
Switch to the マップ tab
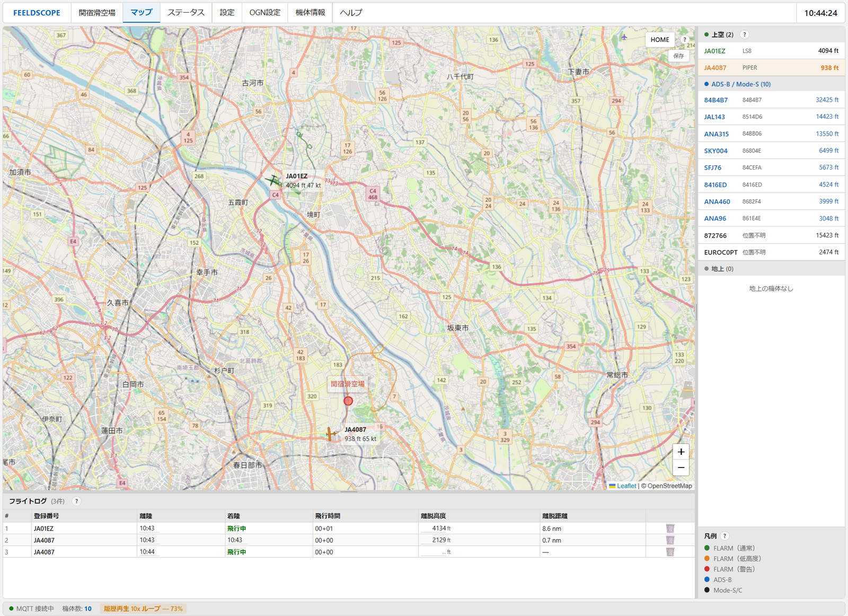click(x=141, y=13)
